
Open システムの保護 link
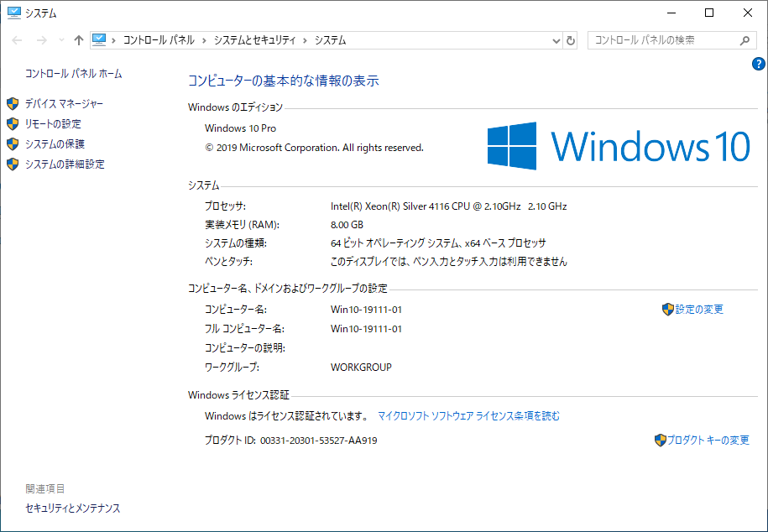point(55,144)
